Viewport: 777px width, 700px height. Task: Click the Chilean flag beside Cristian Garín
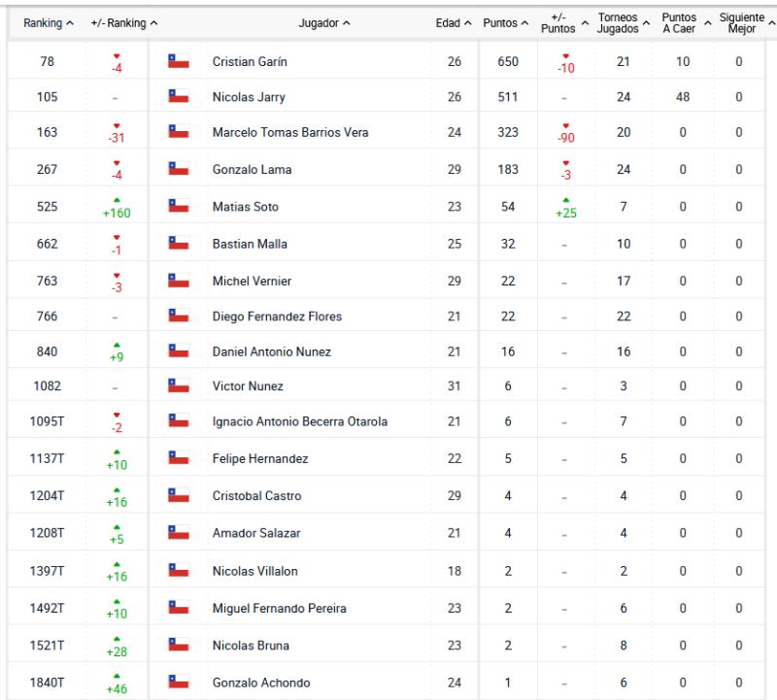[178, 61]
